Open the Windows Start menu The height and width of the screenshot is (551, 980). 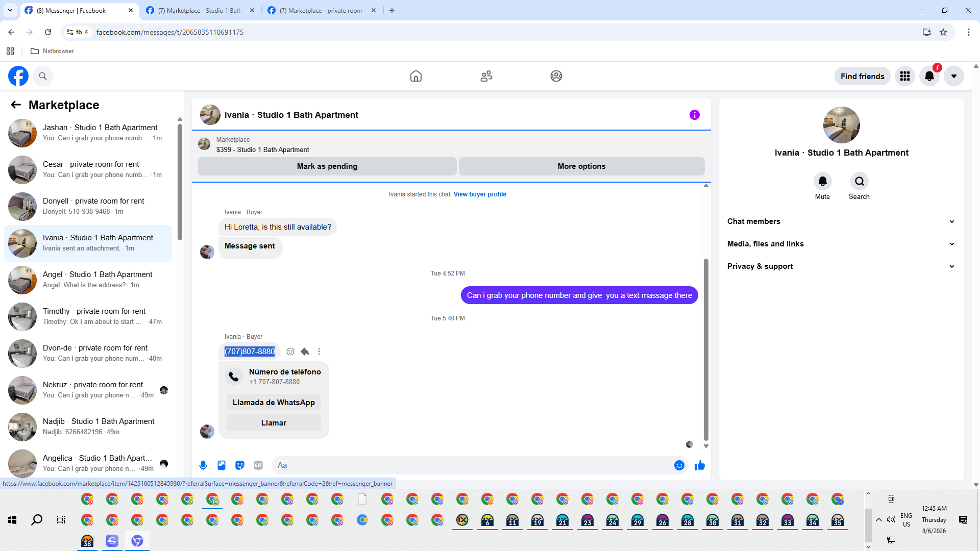[x=12, y=520]
